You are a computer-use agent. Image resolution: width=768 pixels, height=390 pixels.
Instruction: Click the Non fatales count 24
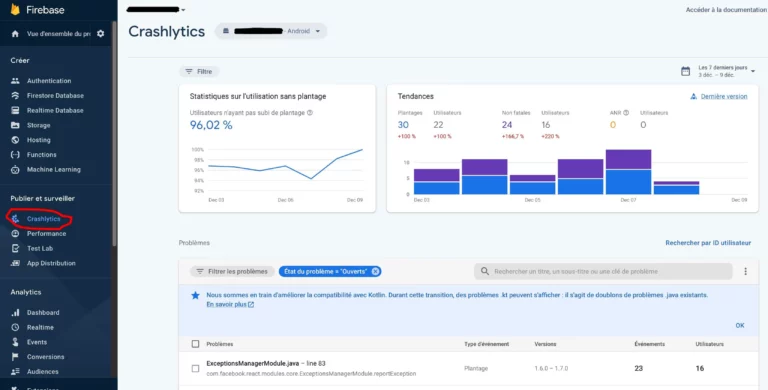click(507, 125)
